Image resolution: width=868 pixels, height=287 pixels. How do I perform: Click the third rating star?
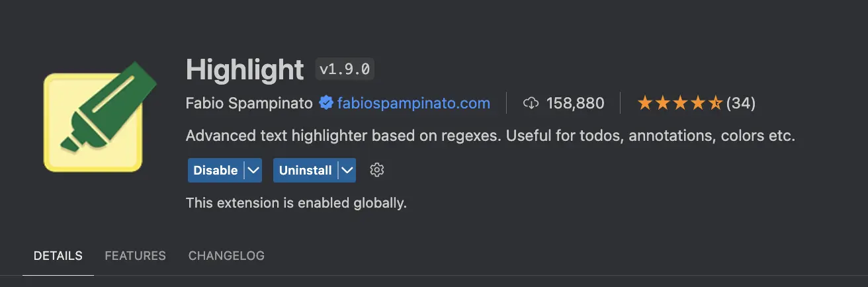(680, 103)
